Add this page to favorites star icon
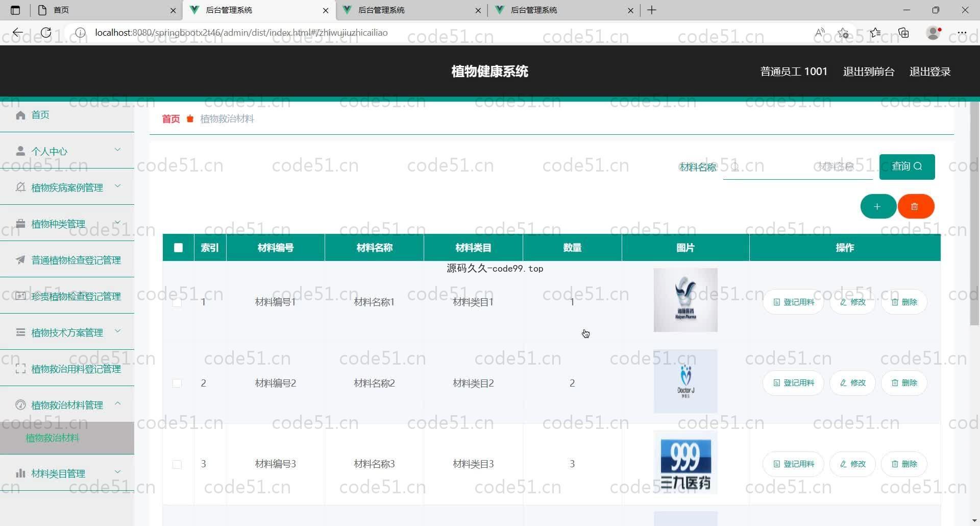 point(843,33)
